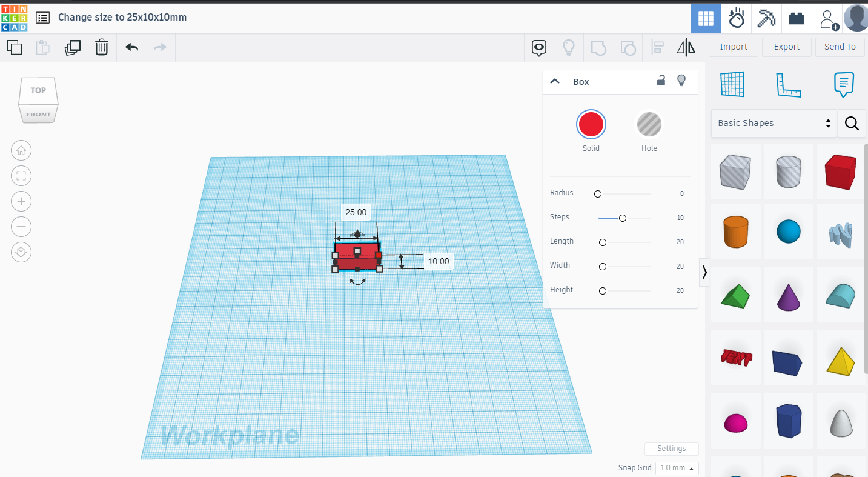Image resolution: width=868 pixels, height=477 pixels.
Task: Open the Sim Lab hand icon
Action: pos(737,18)
